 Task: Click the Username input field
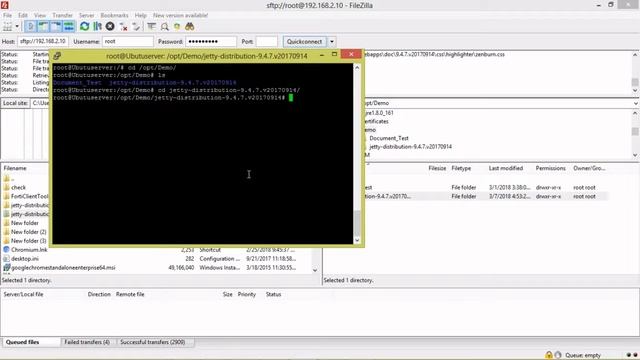pyautogui.click(x=128, y=42)
